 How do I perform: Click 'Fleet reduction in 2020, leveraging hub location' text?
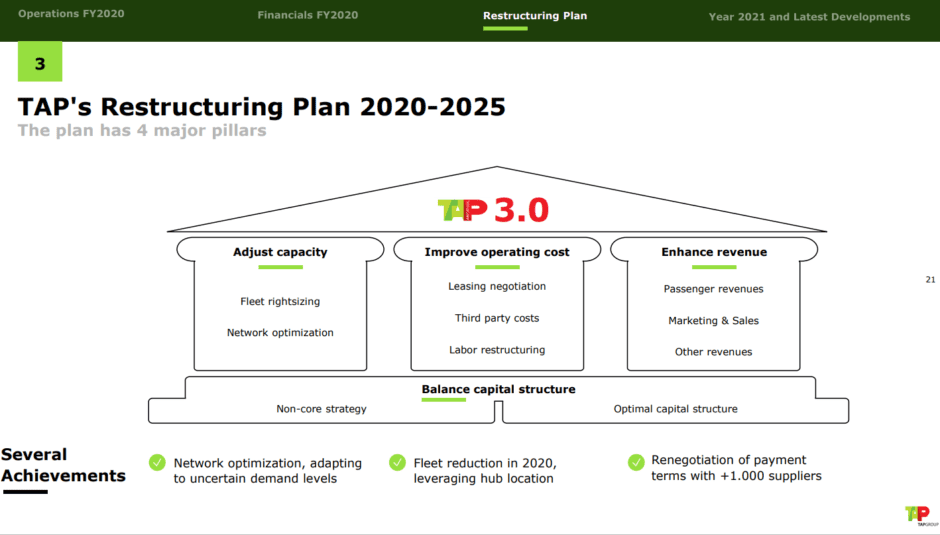[x=485, y=471]
